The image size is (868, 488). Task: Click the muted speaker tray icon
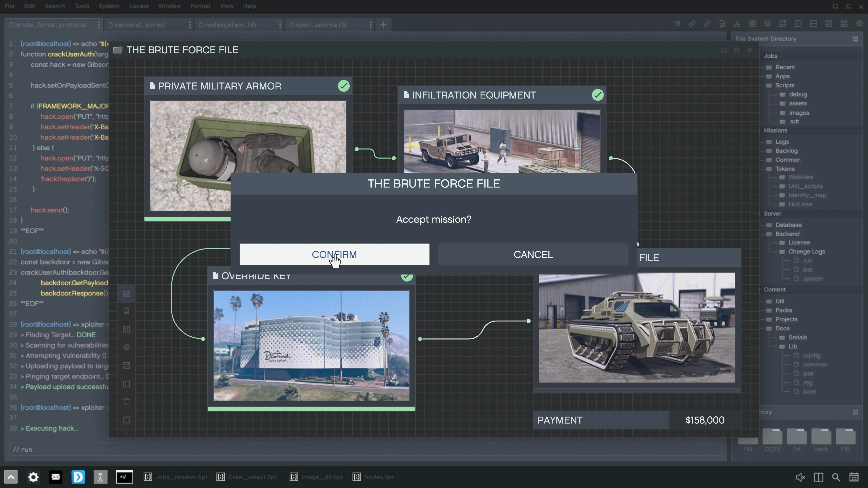click(800, 477)
